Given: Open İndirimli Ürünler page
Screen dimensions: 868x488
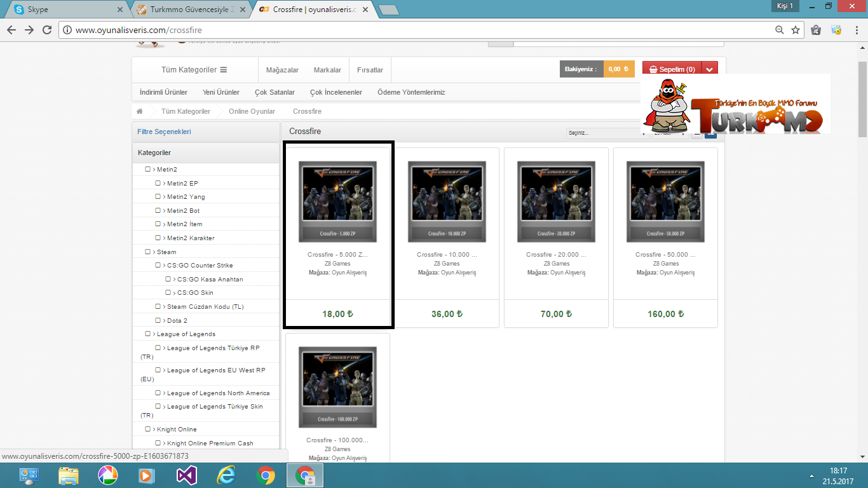Looking at the screenshot, I should coord(163,92).
